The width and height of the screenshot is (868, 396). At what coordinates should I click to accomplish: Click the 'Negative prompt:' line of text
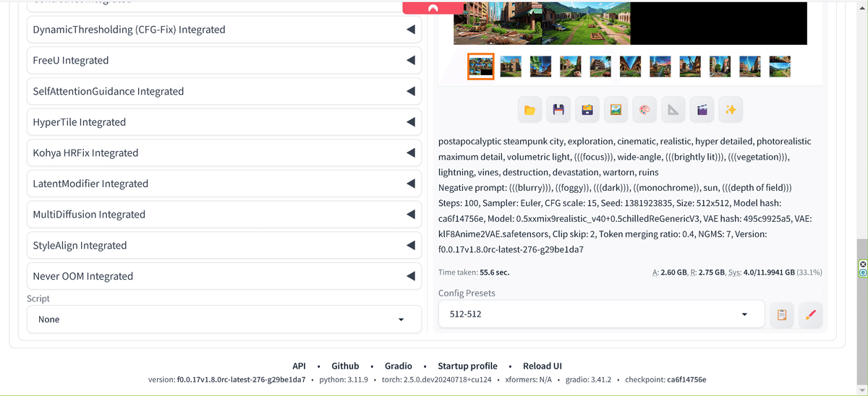615,188
